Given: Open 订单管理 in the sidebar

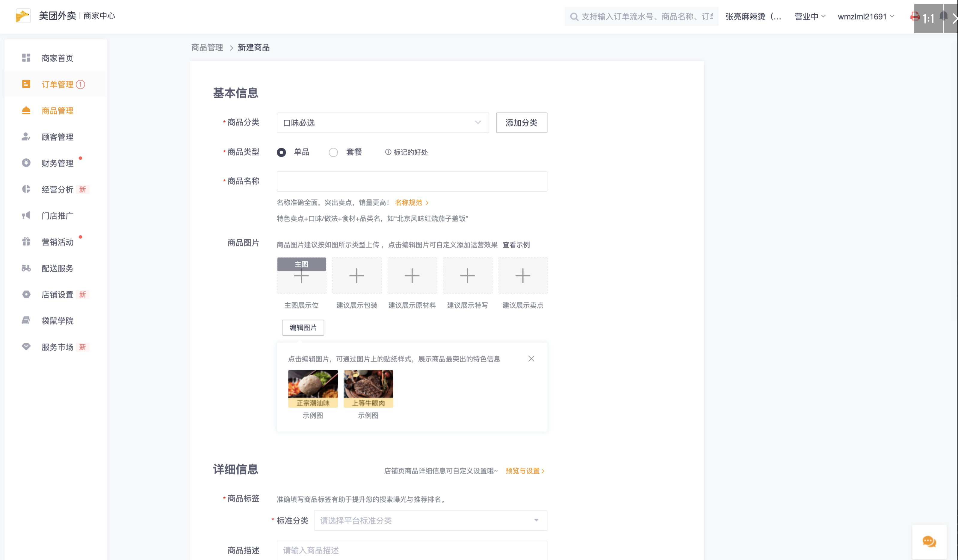Looking at the screenshot, I should 58,84.
